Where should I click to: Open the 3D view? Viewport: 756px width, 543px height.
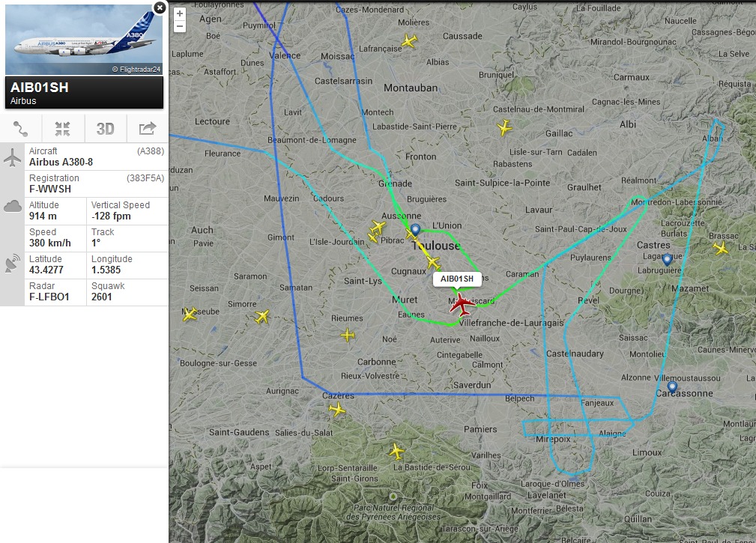(x=105, y=129)
